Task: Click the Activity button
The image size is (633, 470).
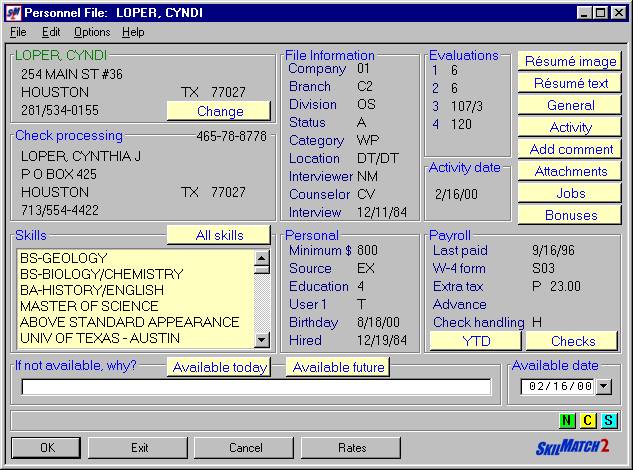Action: (570, 127)
